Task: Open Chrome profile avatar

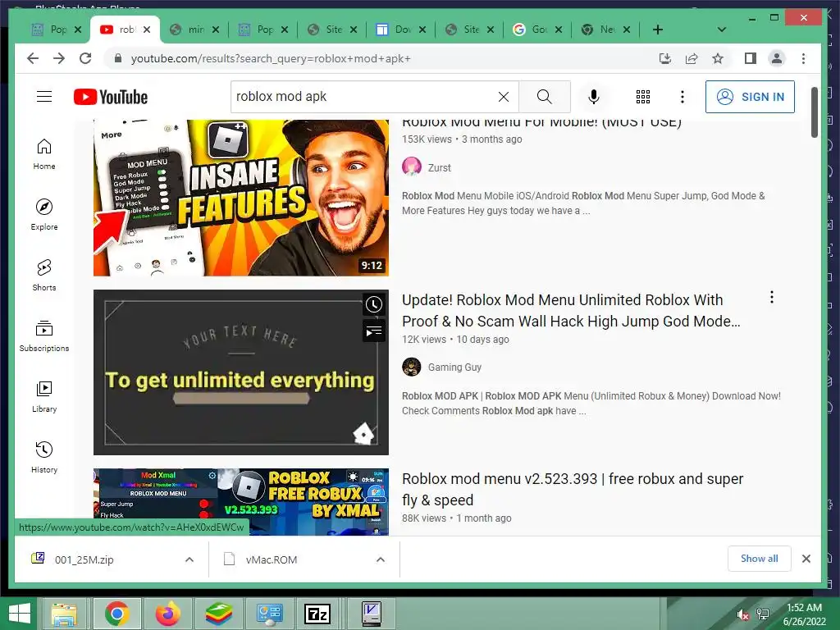Action: (777, 58)
